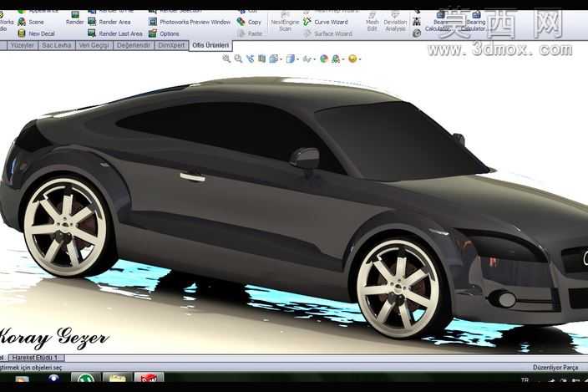
Task: Expand the Apply Scene dropdown arrow
Action: click(x=342, y=59)
